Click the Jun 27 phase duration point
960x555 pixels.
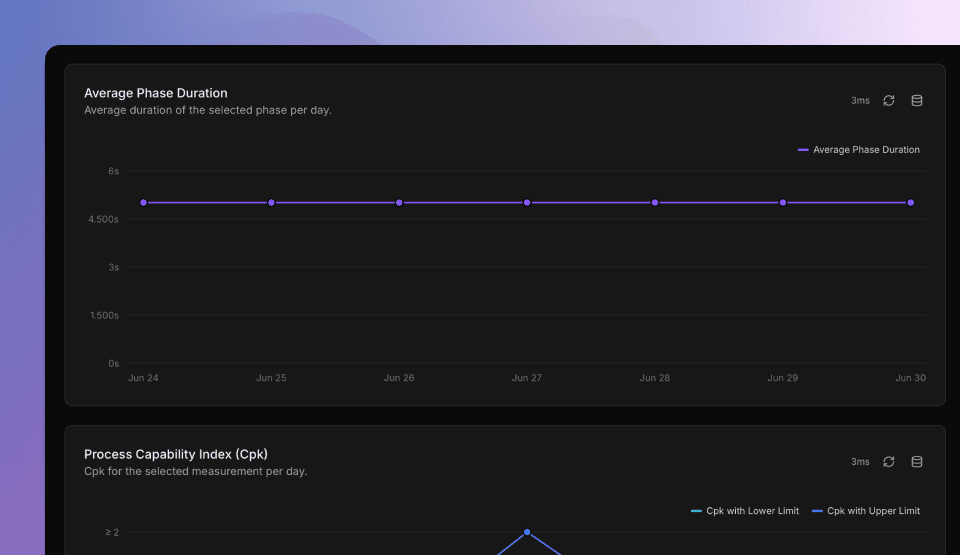(527, 203)
